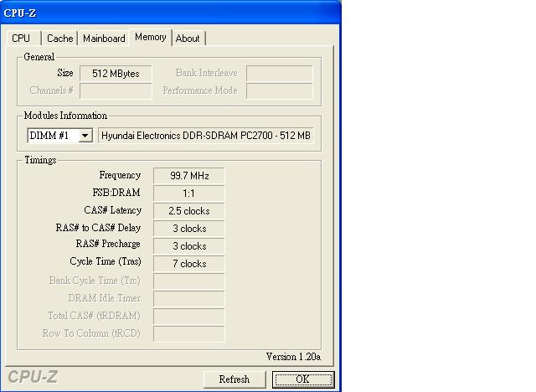Click the Refresh button
Screen dimensions: 536x392
[x=234, y=379]
